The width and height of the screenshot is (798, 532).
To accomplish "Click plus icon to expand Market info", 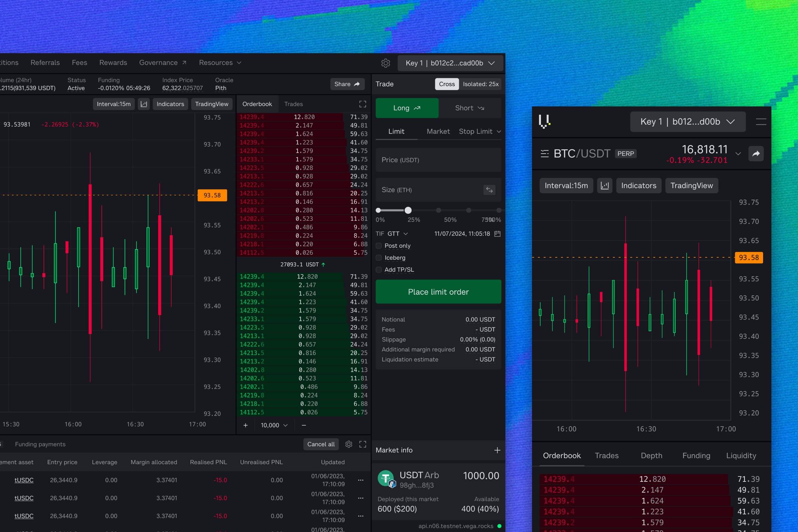I will pyautogui.click(x=497, y=450).
